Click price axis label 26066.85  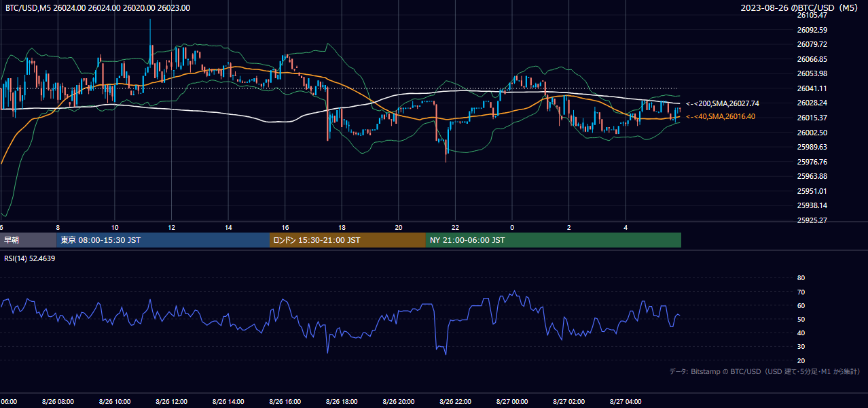point(812,59)
